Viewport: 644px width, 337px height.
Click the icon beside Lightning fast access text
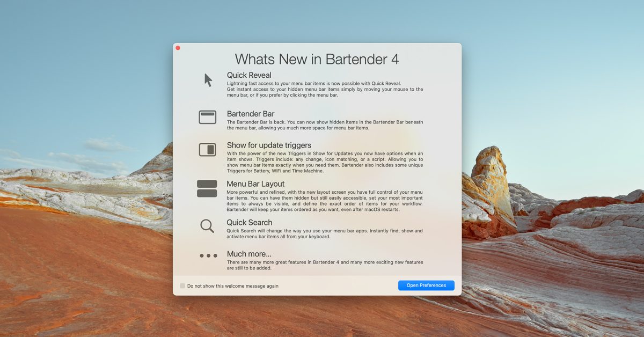[207, 80]
